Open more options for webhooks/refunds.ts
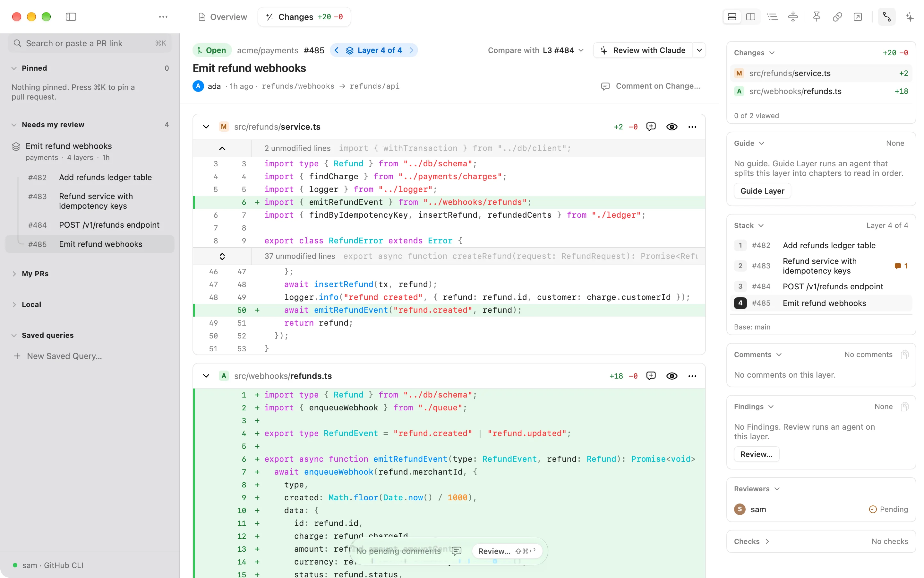This screenshot has height=578, width=924. 692,376
